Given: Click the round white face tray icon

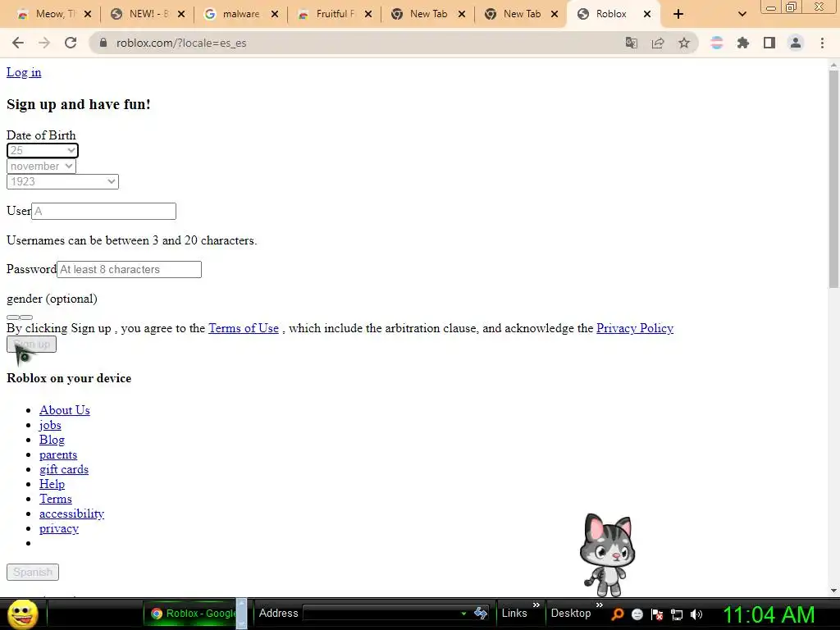Looking at the screenshot, I should (x=637, y=614).
